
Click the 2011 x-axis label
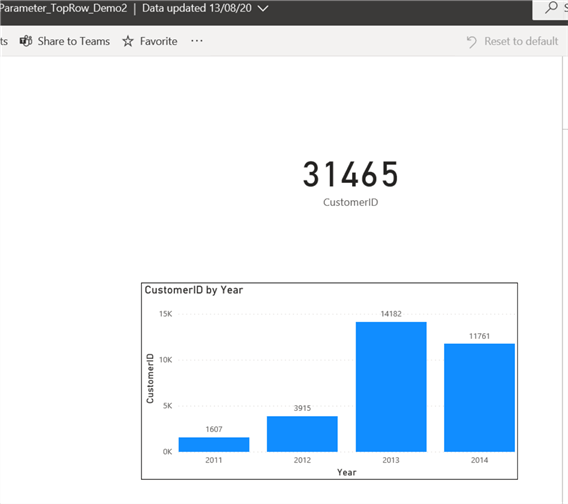click(214, 460)
